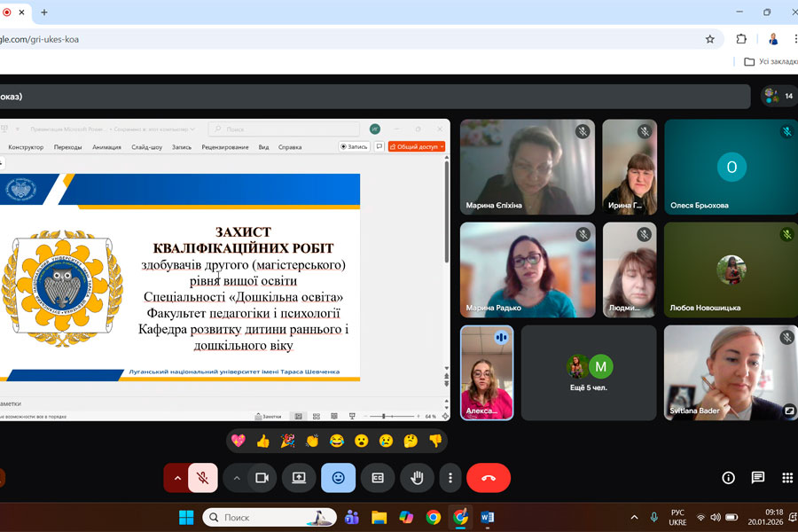Open File Explorer from taskbar
Image resolution: width=798 pixels, height=532 pixels.
click(x=379, y=517)
